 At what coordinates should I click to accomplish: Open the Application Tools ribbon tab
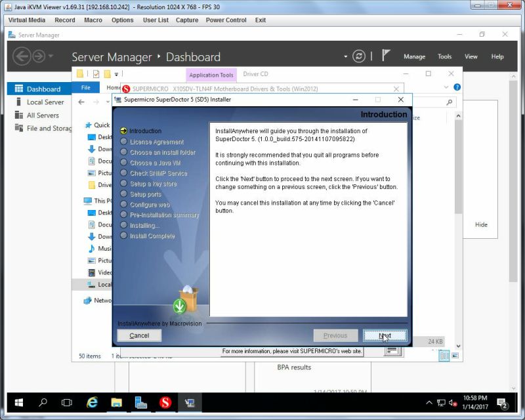click(211, 75)
